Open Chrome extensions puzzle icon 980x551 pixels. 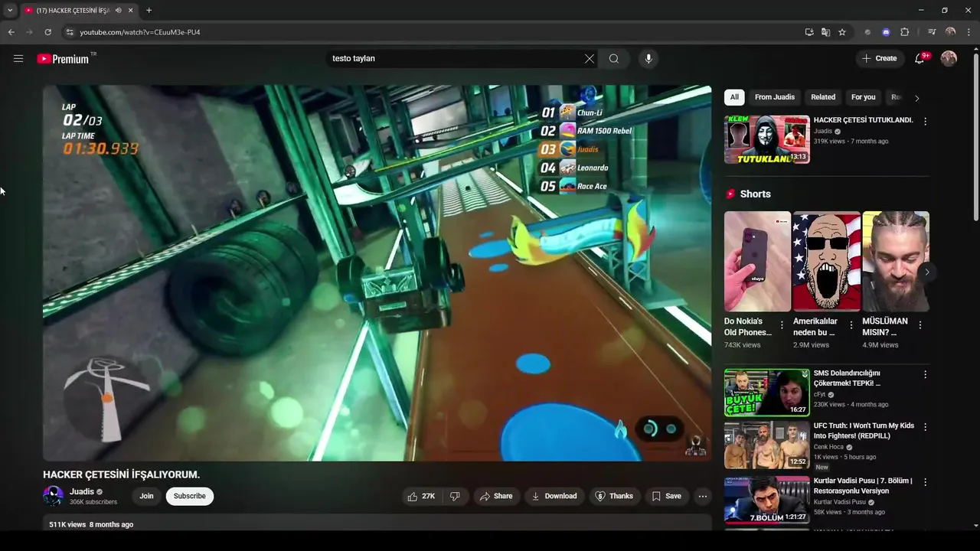(904, 32)
